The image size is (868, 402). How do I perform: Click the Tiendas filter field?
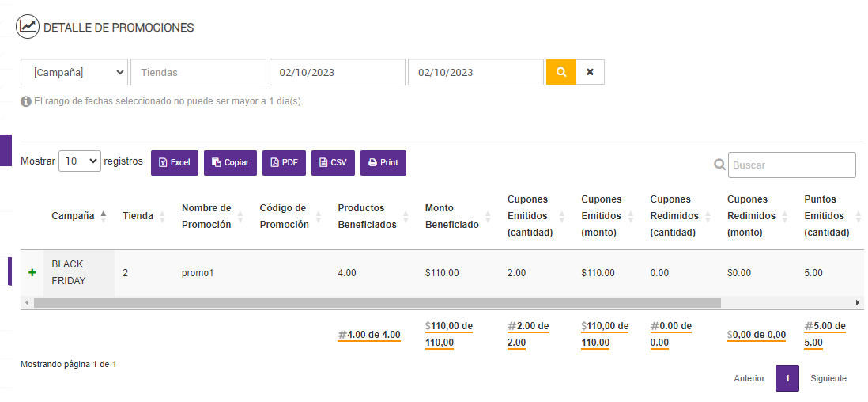[x=198, y=72]
